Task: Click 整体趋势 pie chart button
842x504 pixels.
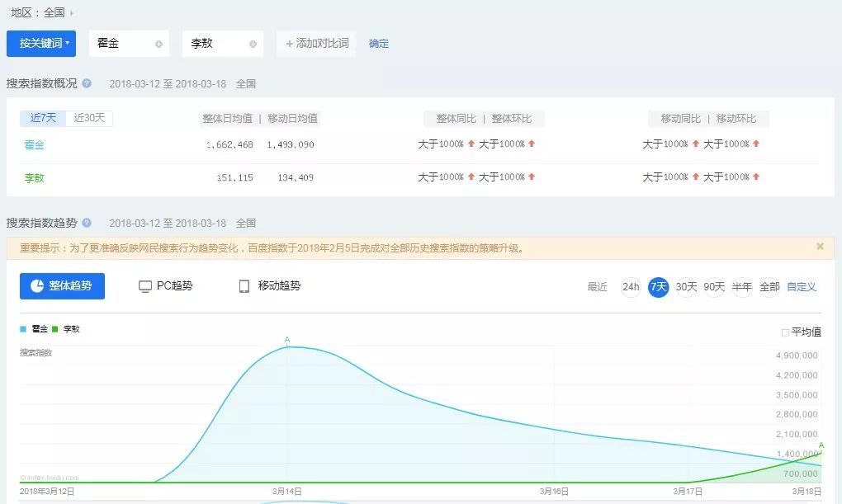Action: pyautogui.click(x=62, y=286)
